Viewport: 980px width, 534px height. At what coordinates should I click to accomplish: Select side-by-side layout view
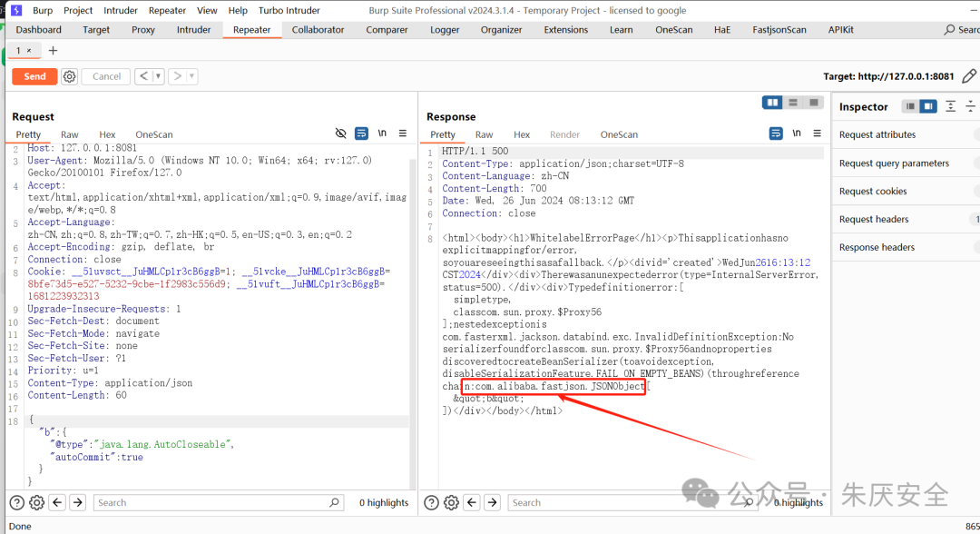tap(772, 103)
